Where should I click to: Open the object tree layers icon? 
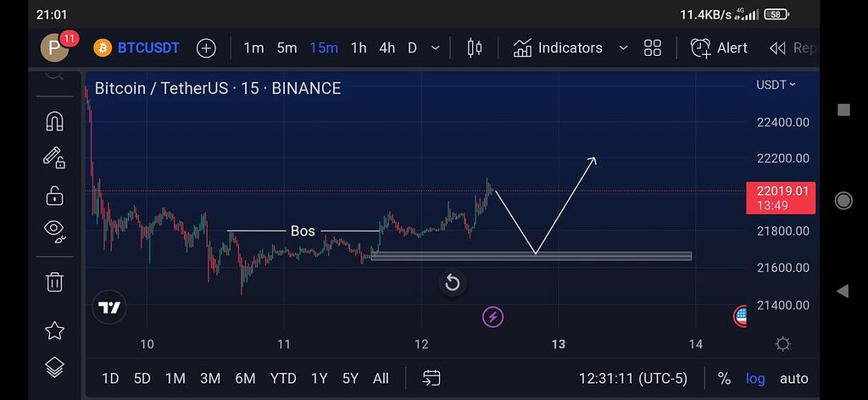pyautogui.click(x=54, y=367)
